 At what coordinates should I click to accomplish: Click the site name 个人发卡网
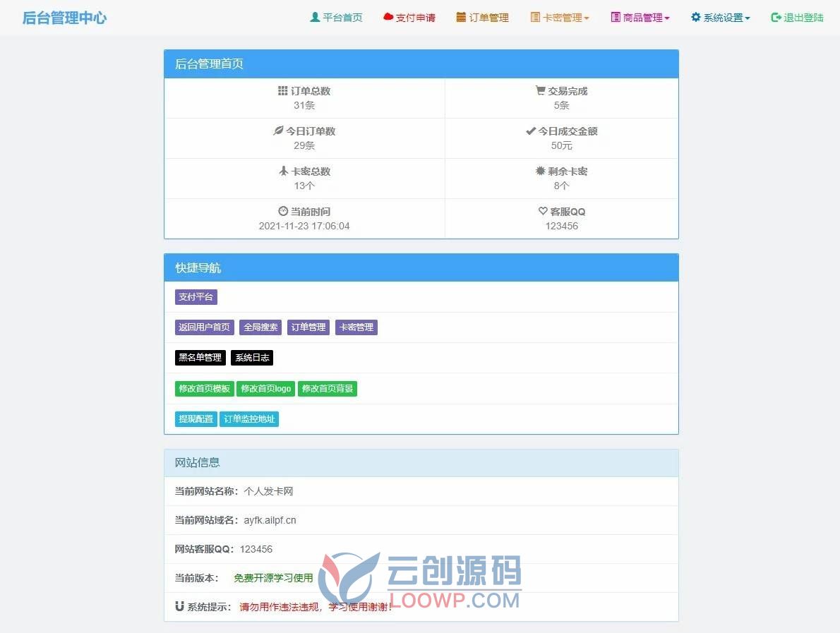pyautogui.click(x=268, y=491)
